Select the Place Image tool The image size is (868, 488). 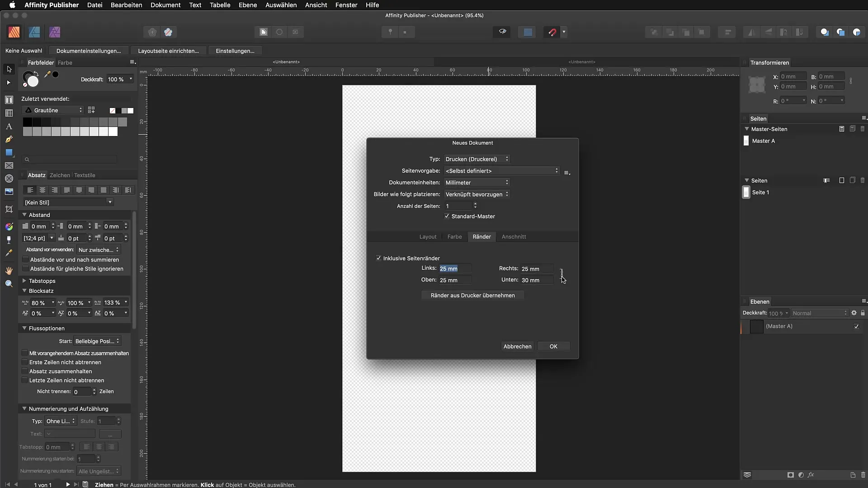tap(9, 192)
